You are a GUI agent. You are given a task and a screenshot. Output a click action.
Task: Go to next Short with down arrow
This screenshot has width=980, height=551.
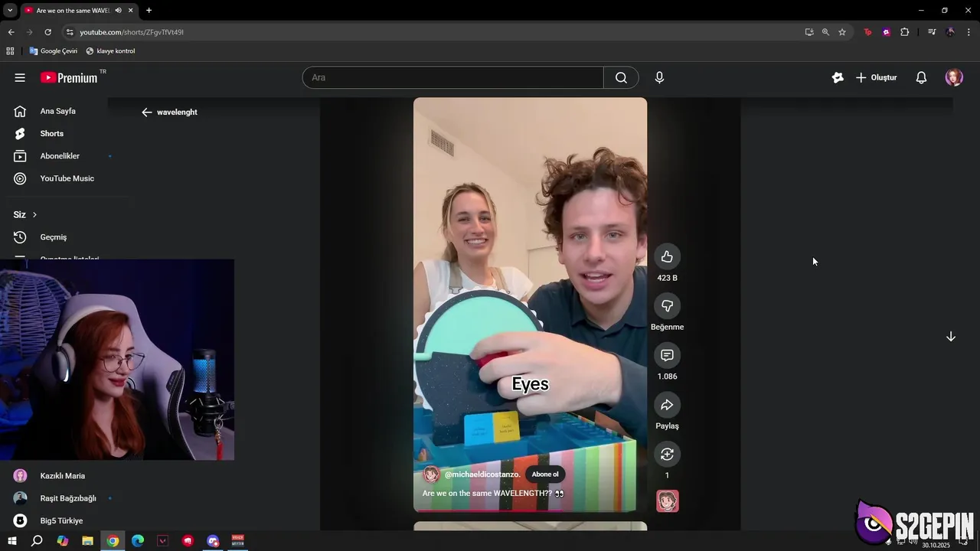tap(951, 337)
